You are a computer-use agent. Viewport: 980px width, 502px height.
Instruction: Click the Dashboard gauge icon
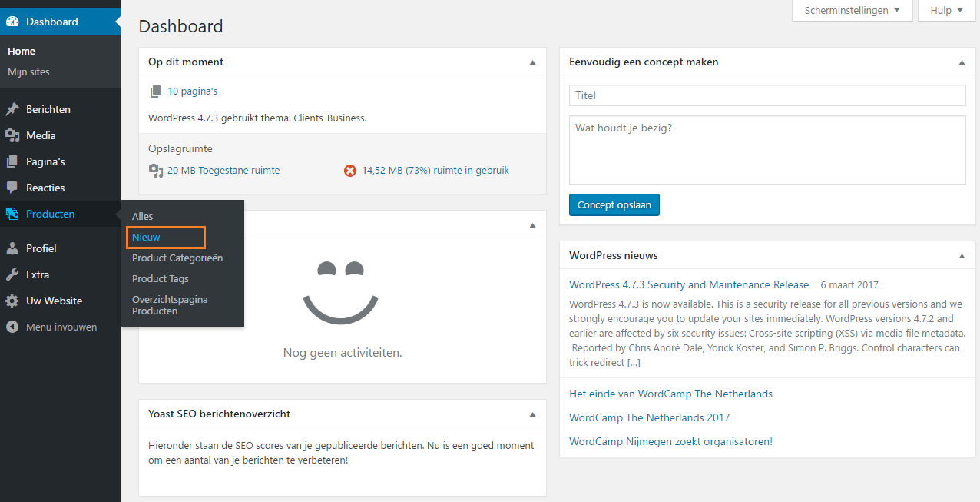(x=12, y=22)
